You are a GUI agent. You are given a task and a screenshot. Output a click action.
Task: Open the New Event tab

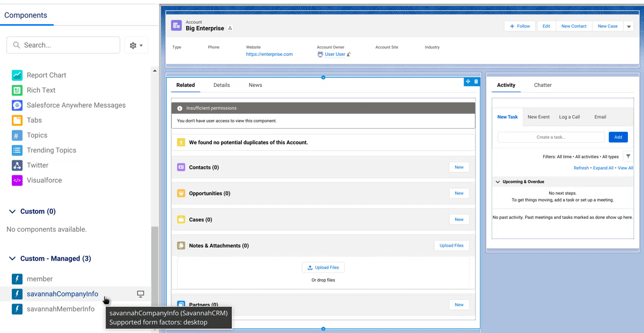click(x=538, y=117)
